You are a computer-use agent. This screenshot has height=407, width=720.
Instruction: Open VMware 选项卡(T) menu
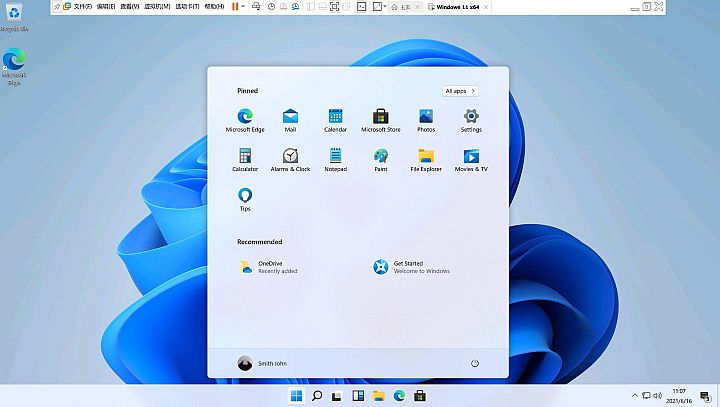tap(187, 7)
